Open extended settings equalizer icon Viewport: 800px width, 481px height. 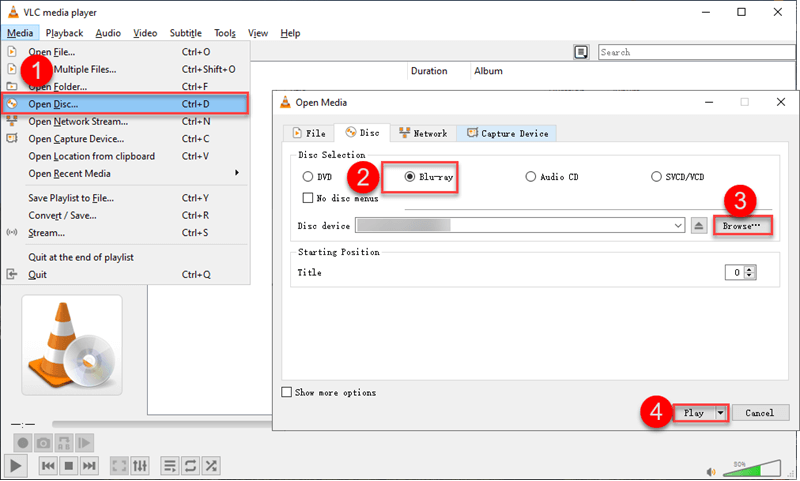point(140,466)
